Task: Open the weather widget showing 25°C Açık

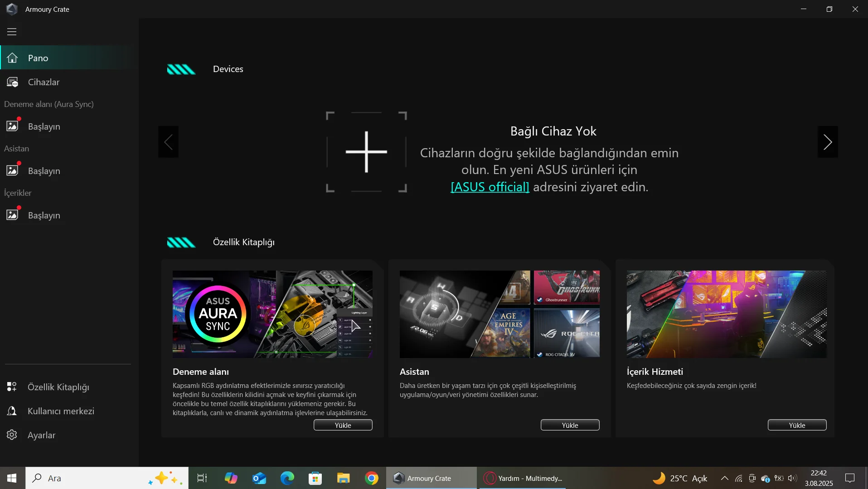Action: click(x=680, y=478)
